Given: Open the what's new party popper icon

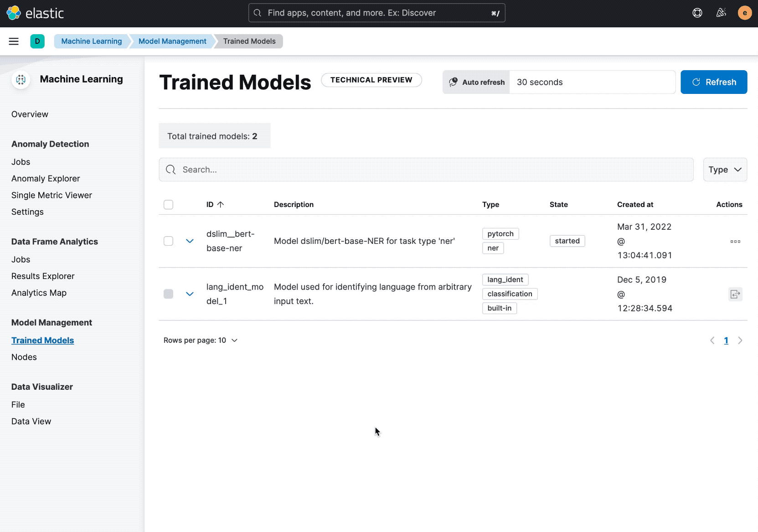Looking at the screenshot, I should click(721, 12).
